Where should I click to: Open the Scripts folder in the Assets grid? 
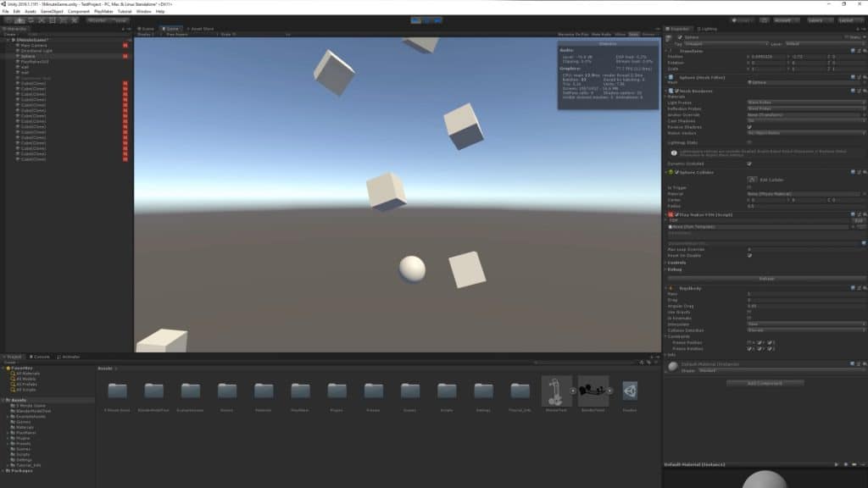click(447, 391)
